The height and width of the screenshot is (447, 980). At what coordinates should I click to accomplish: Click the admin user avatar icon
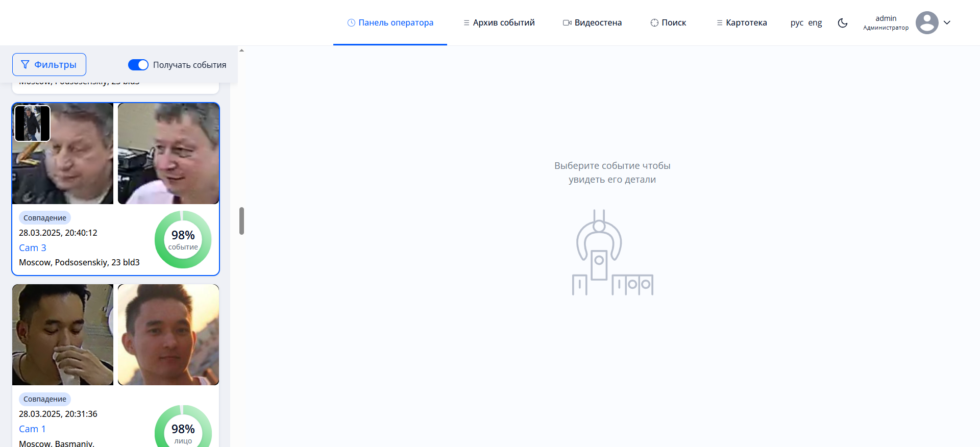[x=926, y=23]
